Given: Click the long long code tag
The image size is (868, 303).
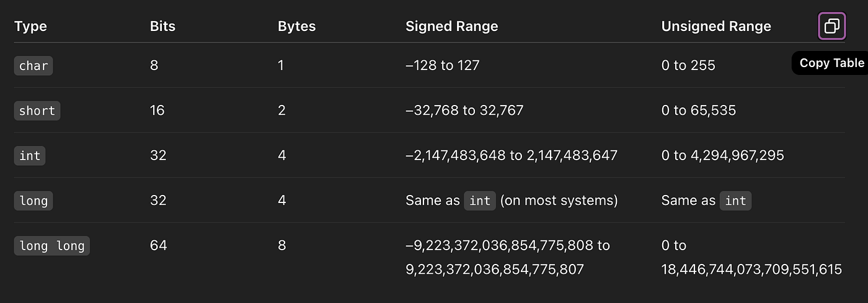Looking at the screenshot, I should 52,245.
